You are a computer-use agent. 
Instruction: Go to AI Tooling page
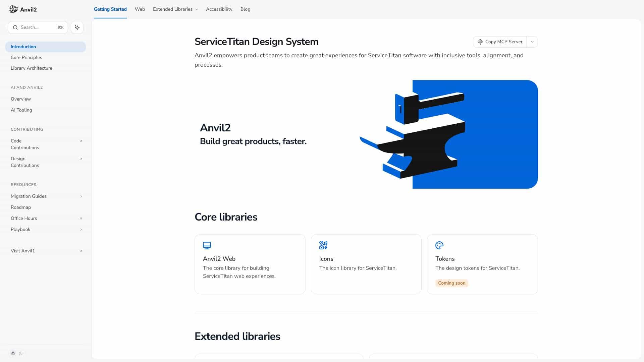click(46, 110)
